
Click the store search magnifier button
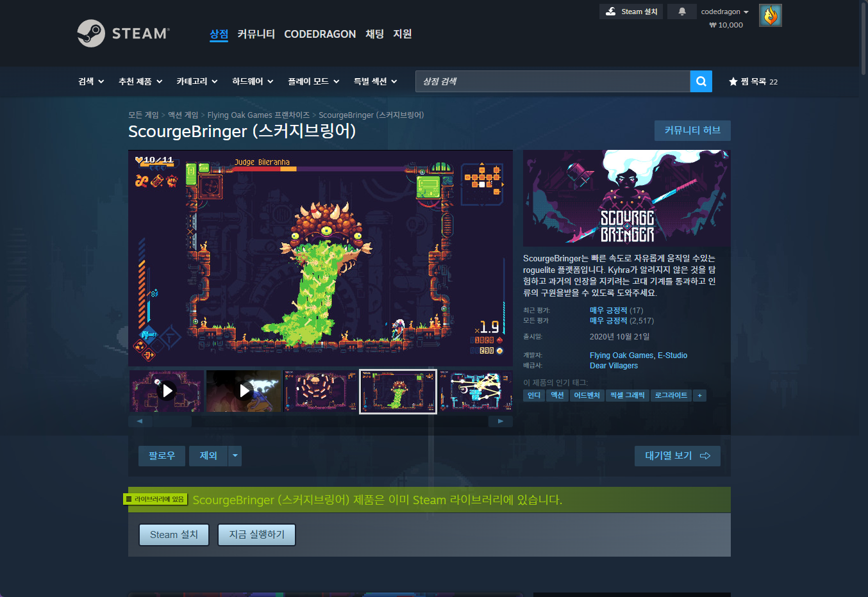[701, 81]
